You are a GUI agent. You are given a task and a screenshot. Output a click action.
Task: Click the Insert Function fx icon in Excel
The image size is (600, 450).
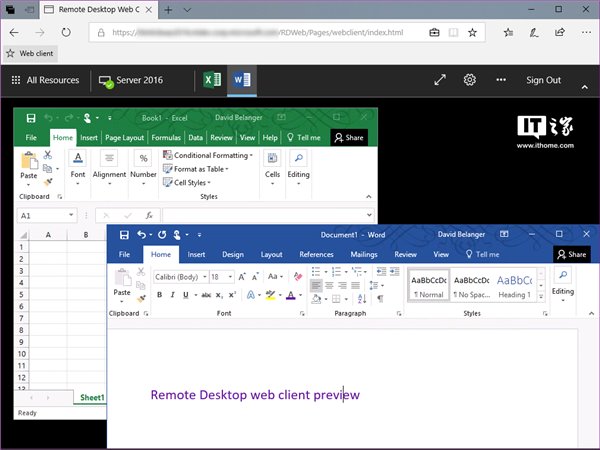(x=149, y=215)
